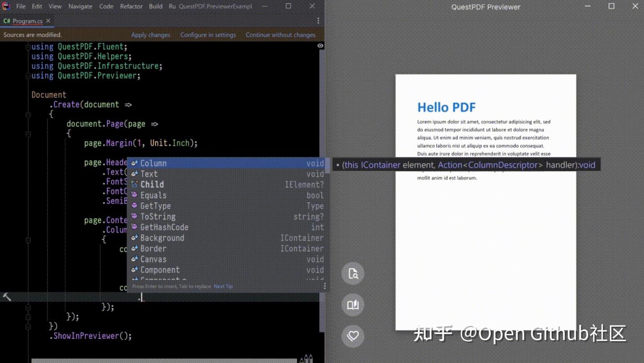Click the Hello PDF page preview
Image resolution: width=644 pixels, height=363 pixels.
(486, 202)
